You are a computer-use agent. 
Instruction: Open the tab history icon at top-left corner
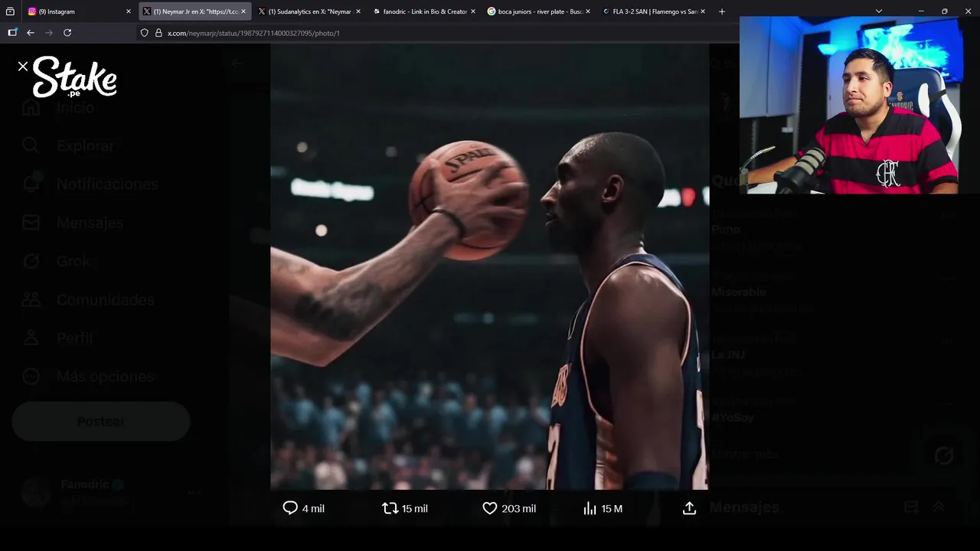coord(10,11)
